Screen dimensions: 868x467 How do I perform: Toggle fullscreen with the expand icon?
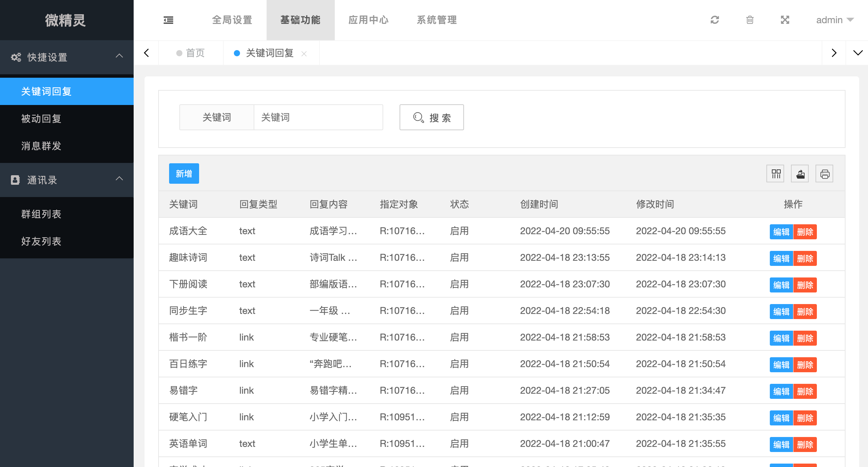click(x=785, y=20)
